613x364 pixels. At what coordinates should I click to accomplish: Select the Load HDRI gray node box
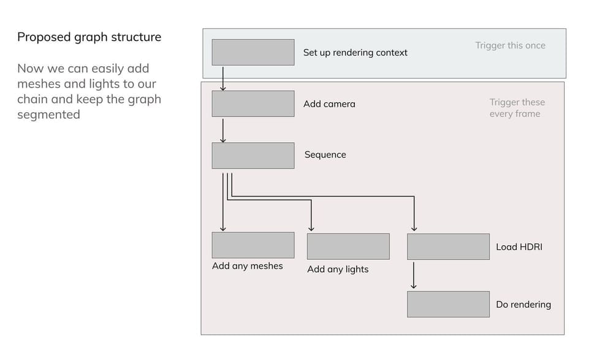click(448, 246)
